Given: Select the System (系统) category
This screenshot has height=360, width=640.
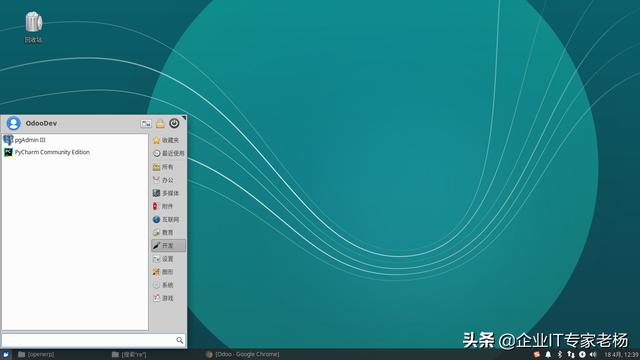Looking at the screenshot, I should (168, 285).
